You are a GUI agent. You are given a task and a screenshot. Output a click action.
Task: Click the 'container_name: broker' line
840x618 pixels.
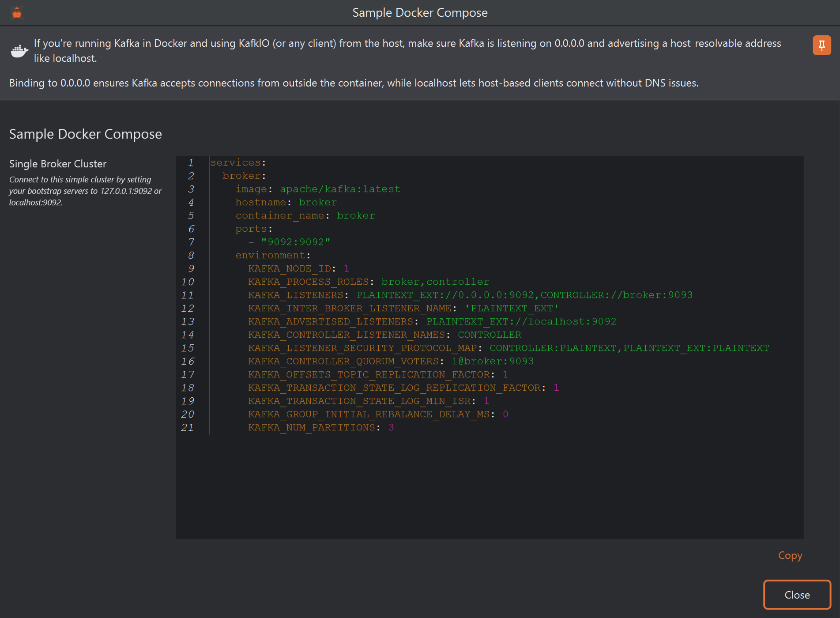click(x=305, y=215)
